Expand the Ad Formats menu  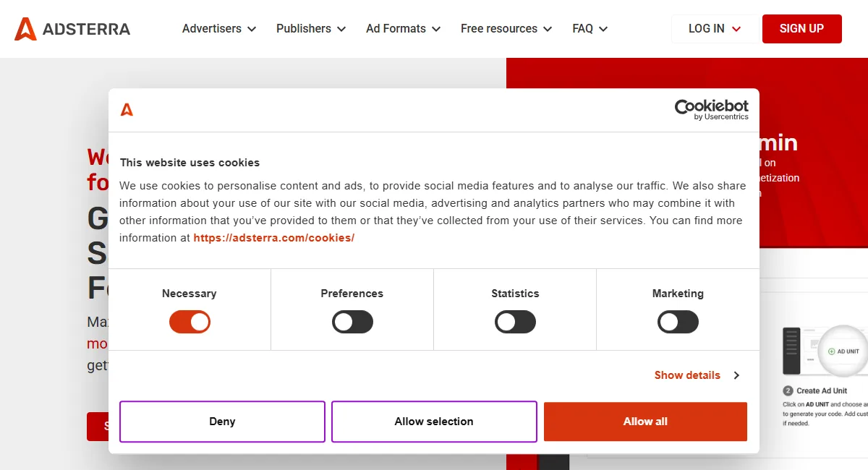pyautogui.click(x=404, y=29)
